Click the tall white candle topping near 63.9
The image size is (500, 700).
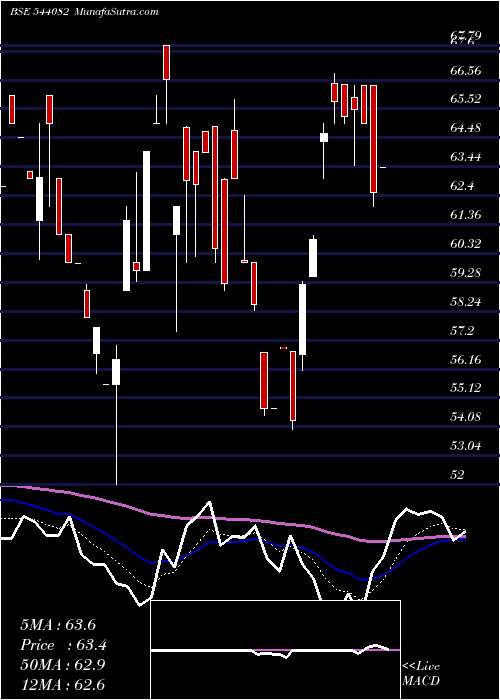(146, 211)
